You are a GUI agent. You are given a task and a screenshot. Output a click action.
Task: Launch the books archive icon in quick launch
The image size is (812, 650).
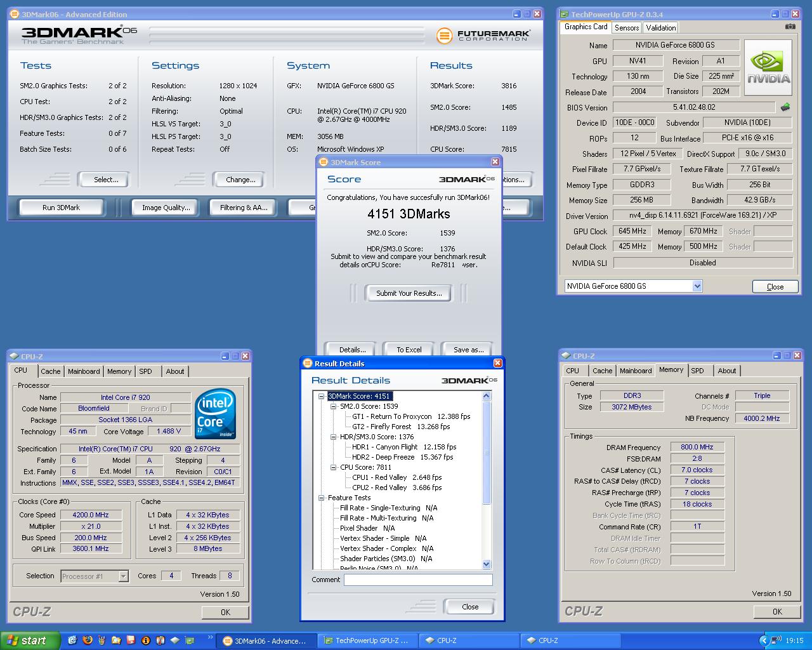click(x=160, y=640)
